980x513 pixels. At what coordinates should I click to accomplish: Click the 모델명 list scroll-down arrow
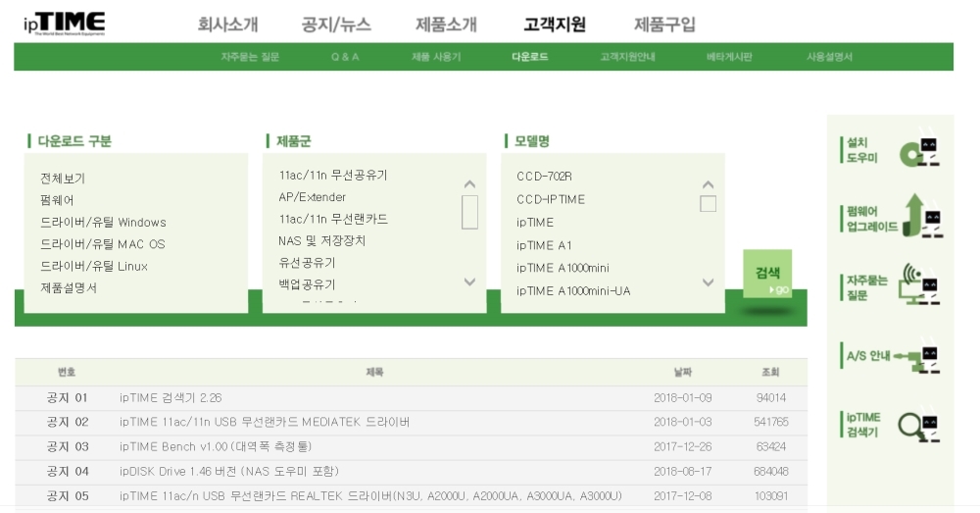tap(709, 282)
